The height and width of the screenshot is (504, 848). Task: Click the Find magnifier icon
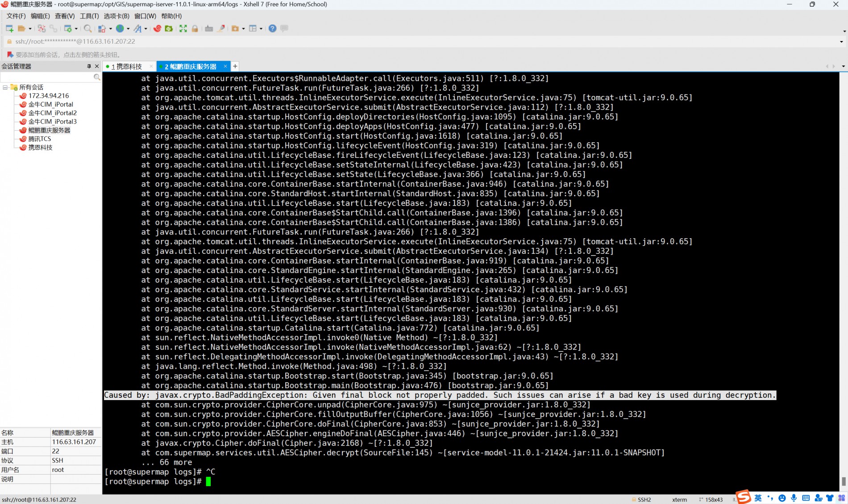88,29
